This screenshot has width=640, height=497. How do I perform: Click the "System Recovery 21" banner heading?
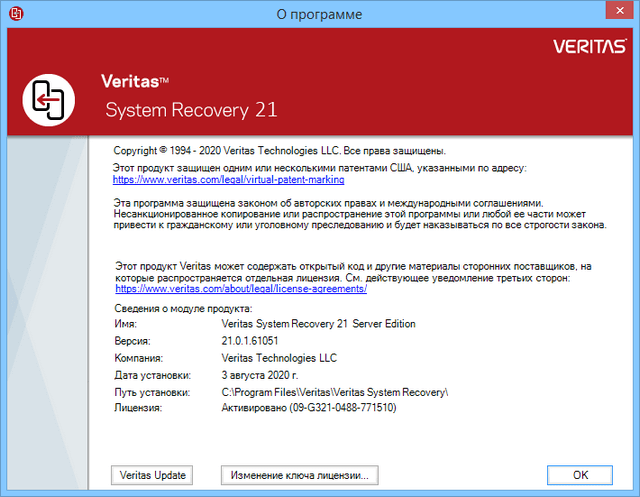coord(190,110)
